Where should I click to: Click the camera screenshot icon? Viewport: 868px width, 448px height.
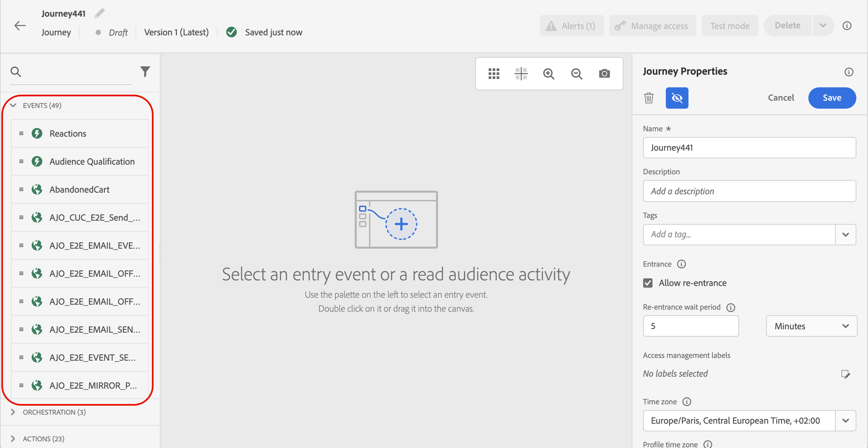[x=604, y=73]
